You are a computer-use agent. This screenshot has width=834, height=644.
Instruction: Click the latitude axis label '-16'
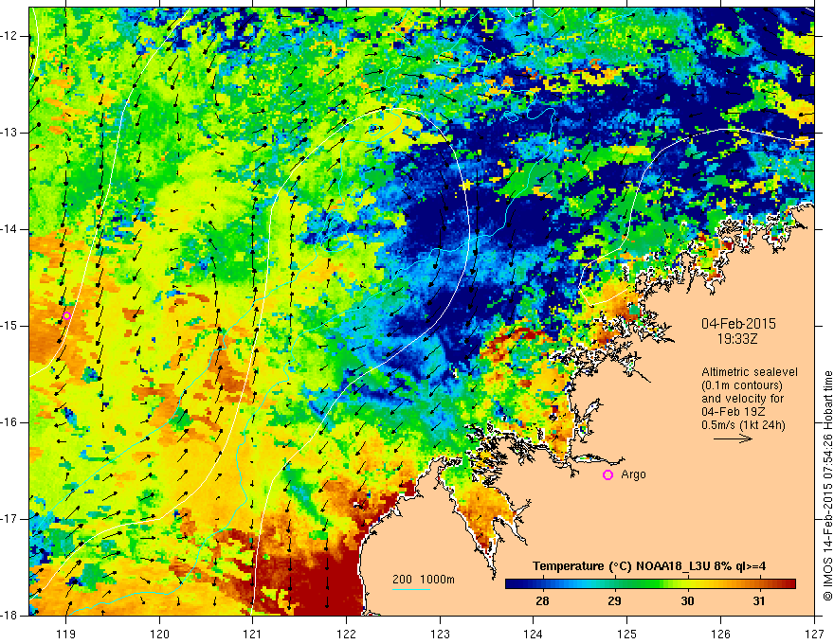click(9, 422)
